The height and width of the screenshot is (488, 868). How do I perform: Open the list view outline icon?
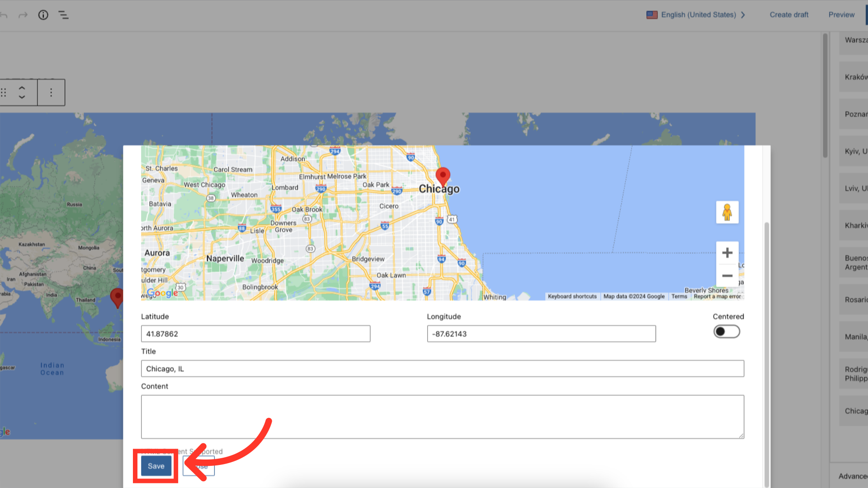(63, 15)
